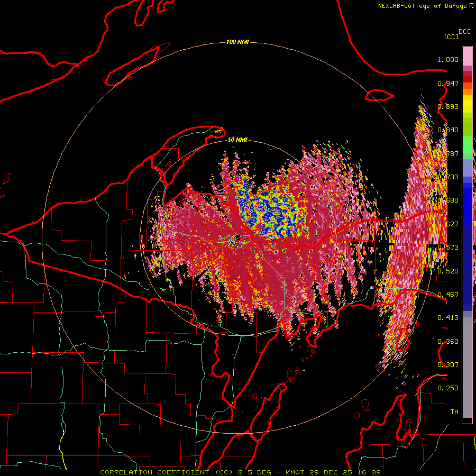Click the 0.413 legend value
The width and height of the screenshot is (476, 476).
(x=448, y=318)
